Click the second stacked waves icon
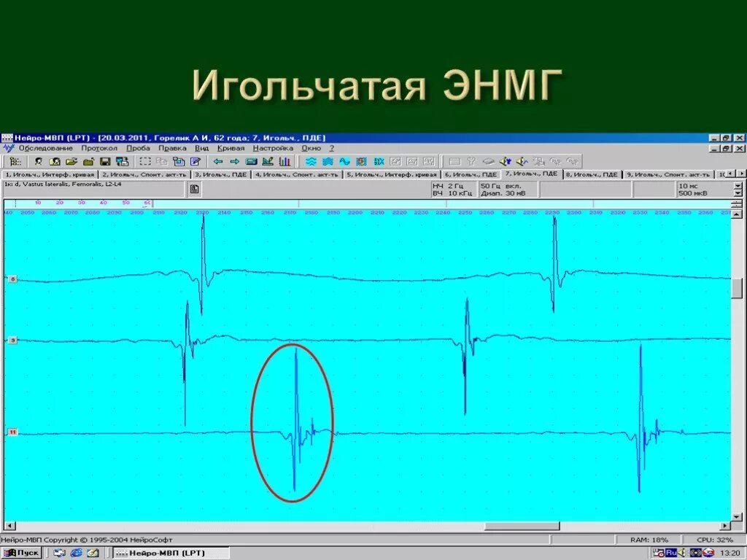Image resolution: width=747 pixels, height=560 pixels. click(328, 161)
